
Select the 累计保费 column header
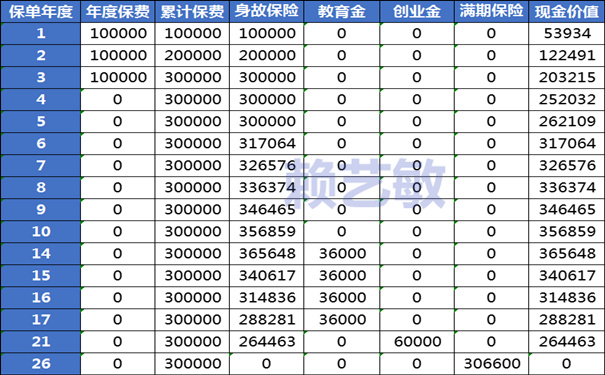192,11
